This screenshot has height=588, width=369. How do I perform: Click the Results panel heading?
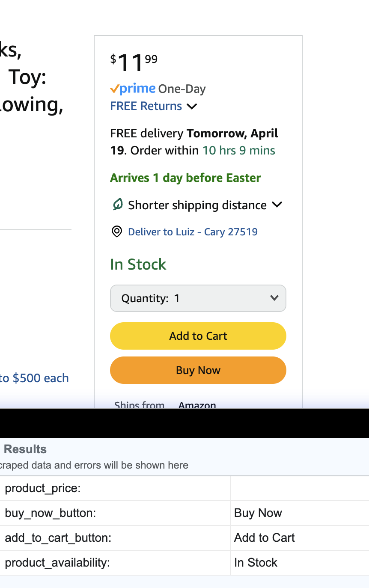[25, 449]
